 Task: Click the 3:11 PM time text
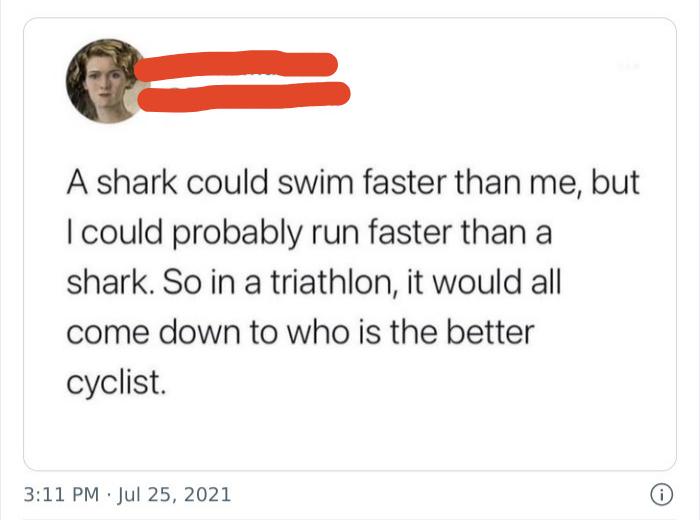click(61, 494)
